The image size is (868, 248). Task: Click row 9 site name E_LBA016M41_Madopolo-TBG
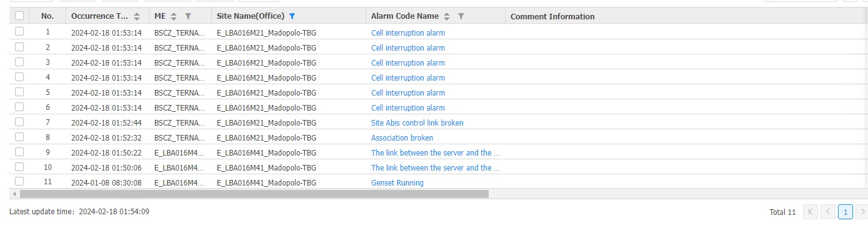coord(266,153)
